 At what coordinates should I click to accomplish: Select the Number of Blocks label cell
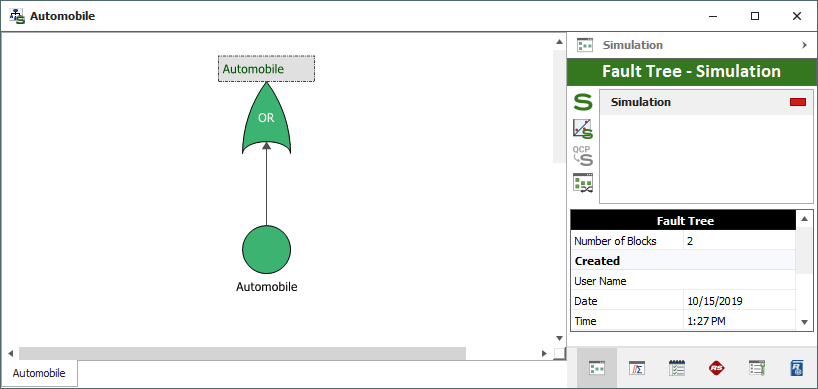627,241
